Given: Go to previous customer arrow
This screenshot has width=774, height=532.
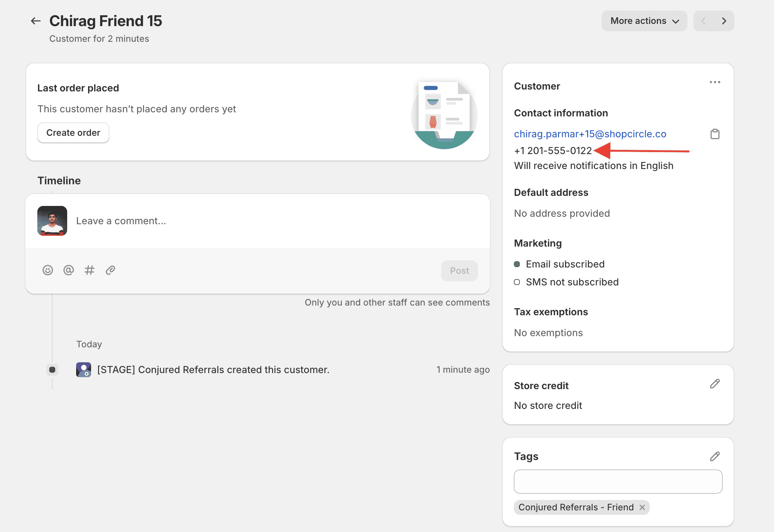Looking at the screenshot, I should pos(703,21).
